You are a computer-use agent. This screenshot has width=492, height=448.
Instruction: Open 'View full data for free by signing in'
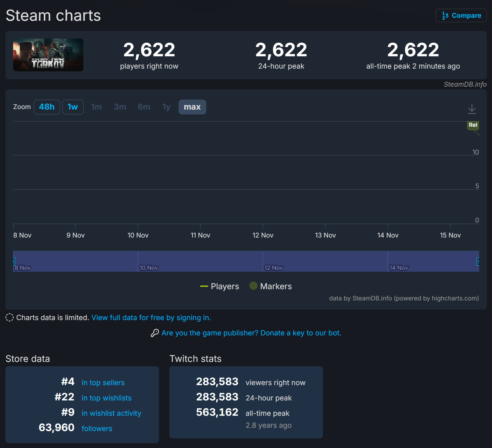pyautogui.click(x=151, y=318)
